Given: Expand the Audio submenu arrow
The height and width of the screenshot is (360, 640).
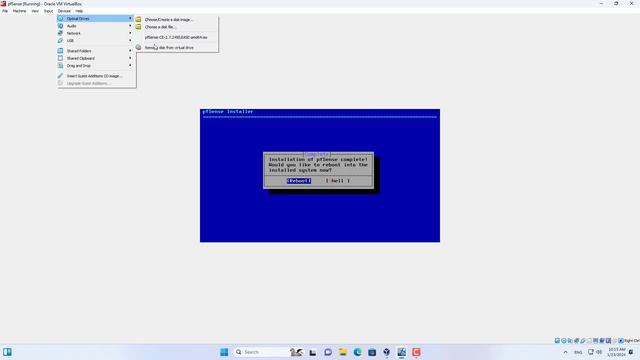Looking at the screenshot, I should tap(130, 26).
